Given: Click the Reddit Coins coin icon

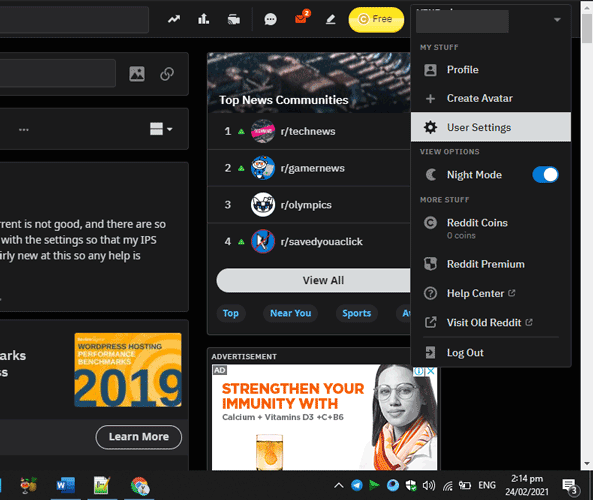Looking at the screenshot, I should [430, 223].
